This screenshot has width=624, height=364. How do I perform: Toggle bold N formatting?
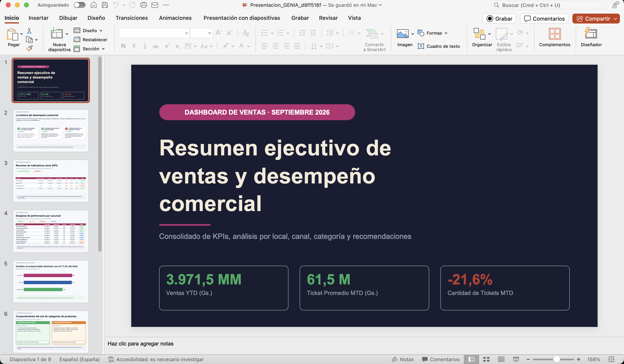point(123,46)
